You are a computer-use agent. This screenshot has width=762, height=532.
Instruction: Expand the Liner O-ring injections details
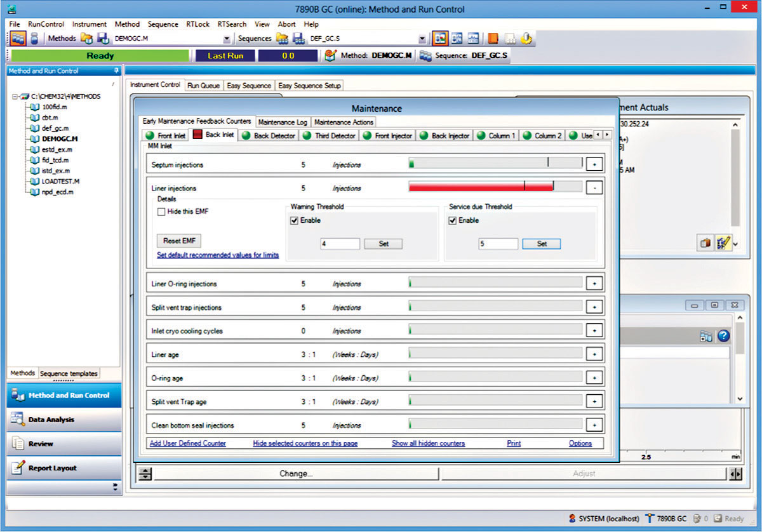tap(594, 284)
